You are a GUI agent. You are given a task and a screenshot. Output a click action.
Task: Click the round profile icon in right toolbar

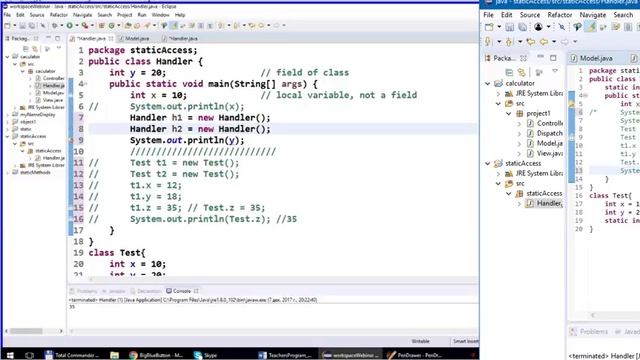[x=538, y=27]
